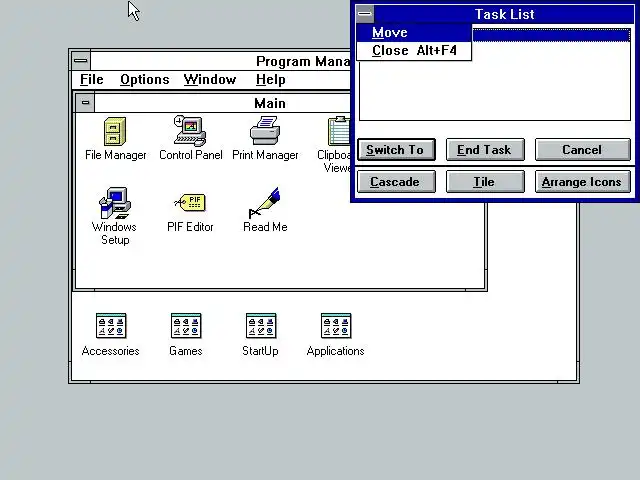640x480 pixels.
Task: Open the StartUp program group icon
Action: (x=261, y=326)
